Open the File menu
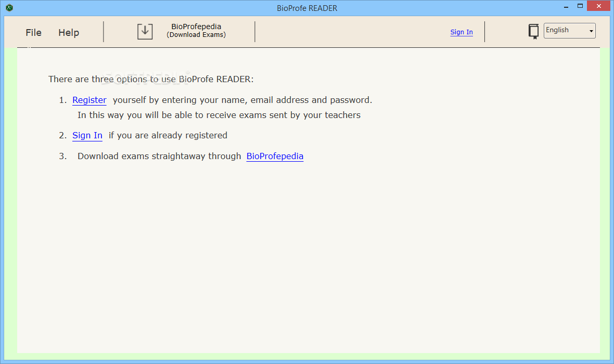The width and height of the screenshot is (614, 364). click(34, 32)
